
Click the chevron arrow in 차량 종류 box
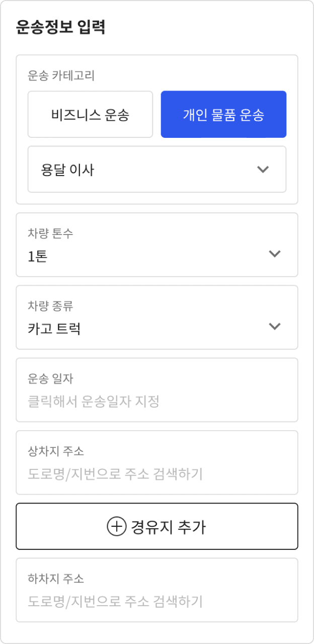pyautogui.click(x=274, y=326)
